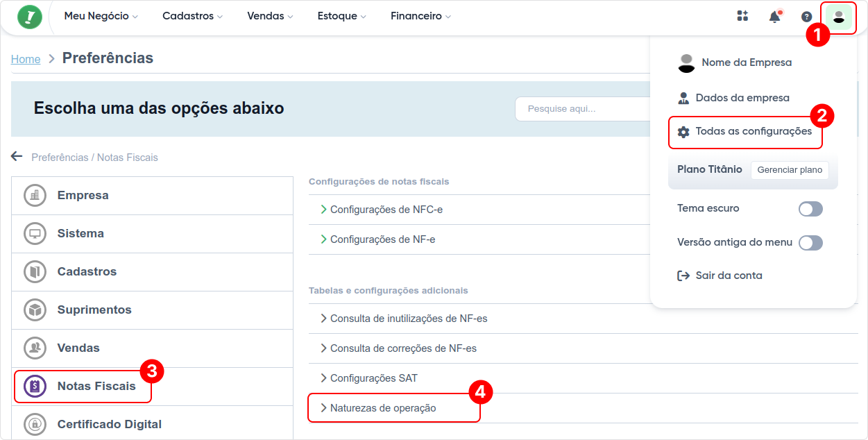Open the apps grid icon in header
The height and width of the screenshot is (440, 868).
click(742, 17)
